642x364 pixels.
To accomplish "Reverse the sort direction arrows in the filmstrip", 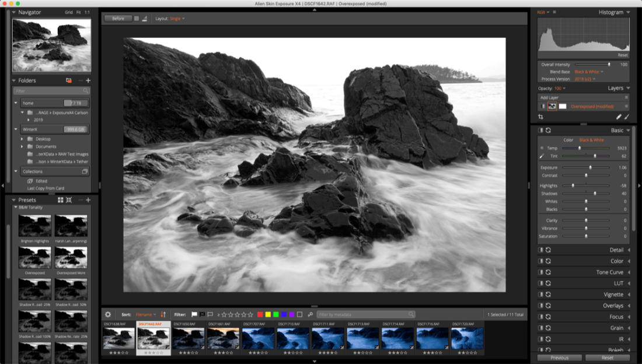I will [163, 314].
